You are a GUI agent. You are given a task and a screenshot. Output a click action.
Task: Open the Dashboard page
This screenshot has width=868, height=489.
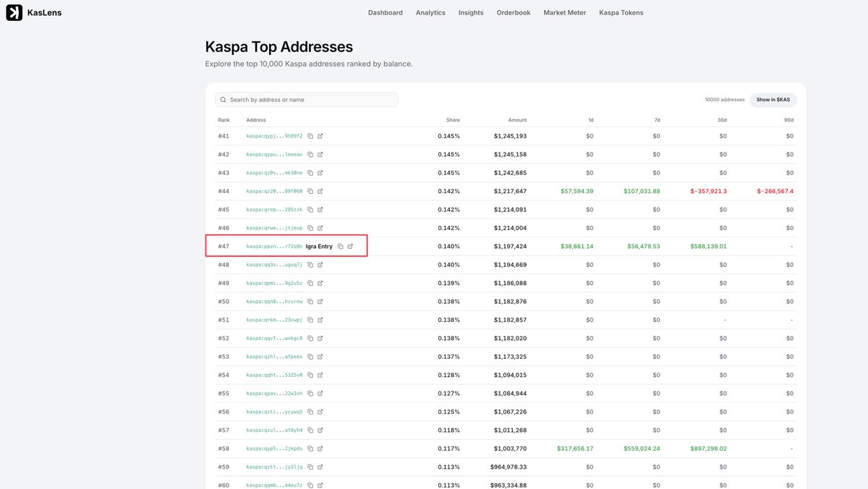point(386,12)
